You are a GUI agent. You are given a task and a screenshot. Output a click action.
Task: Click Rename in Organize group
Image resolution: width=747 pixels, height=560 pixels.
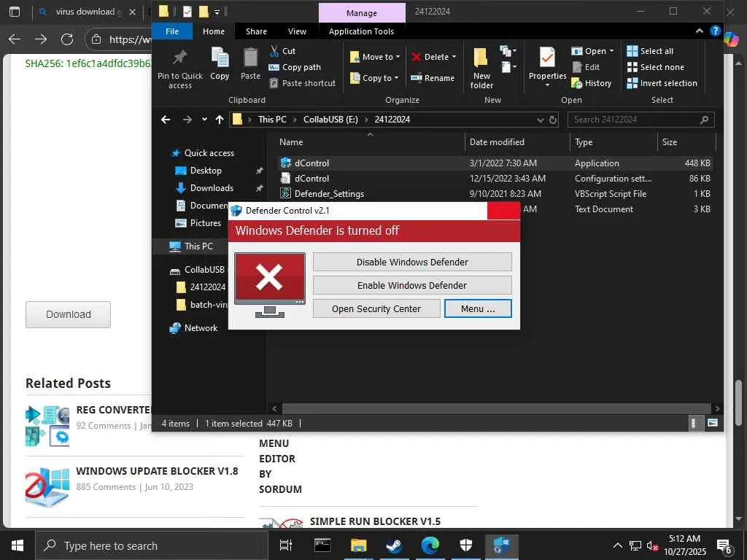tap(433, 77)
